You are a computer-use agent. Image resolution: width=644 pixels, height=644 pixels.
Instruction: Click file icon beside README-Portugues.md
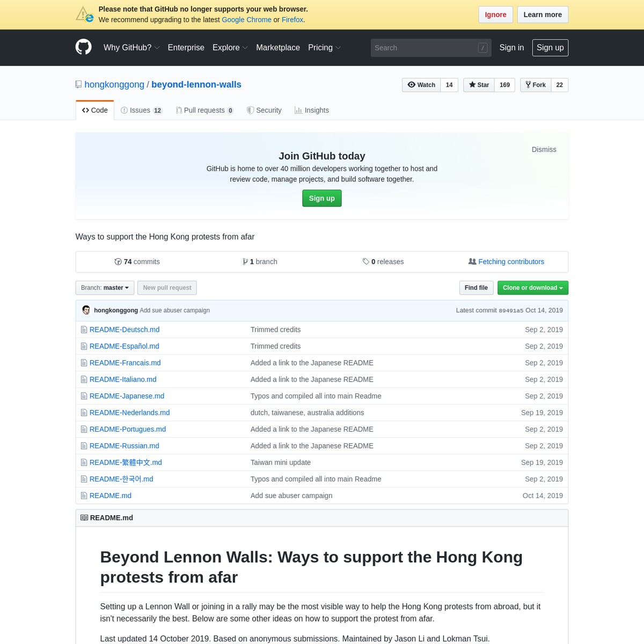pyautogui.click(x=84, y=429)
